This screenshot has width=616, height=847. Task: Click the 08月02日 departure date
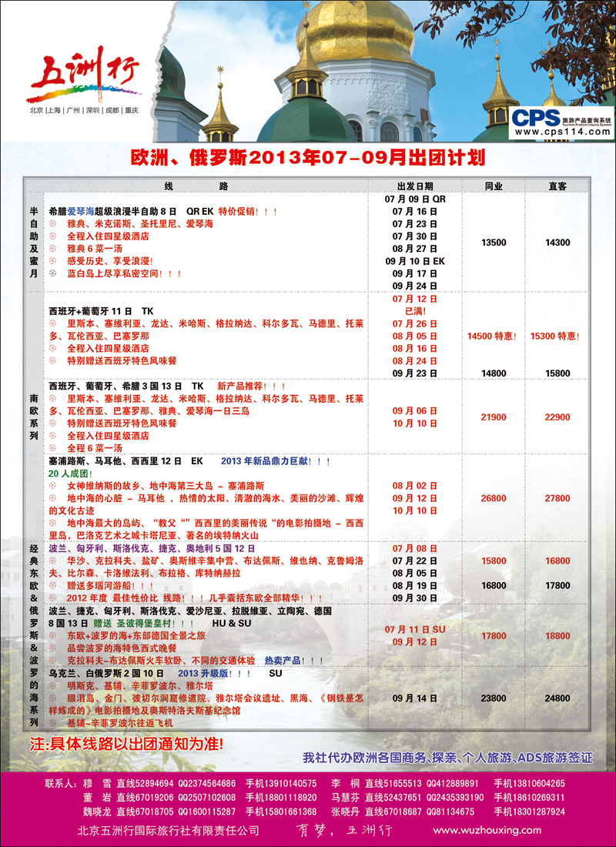(x=415, y=486)
